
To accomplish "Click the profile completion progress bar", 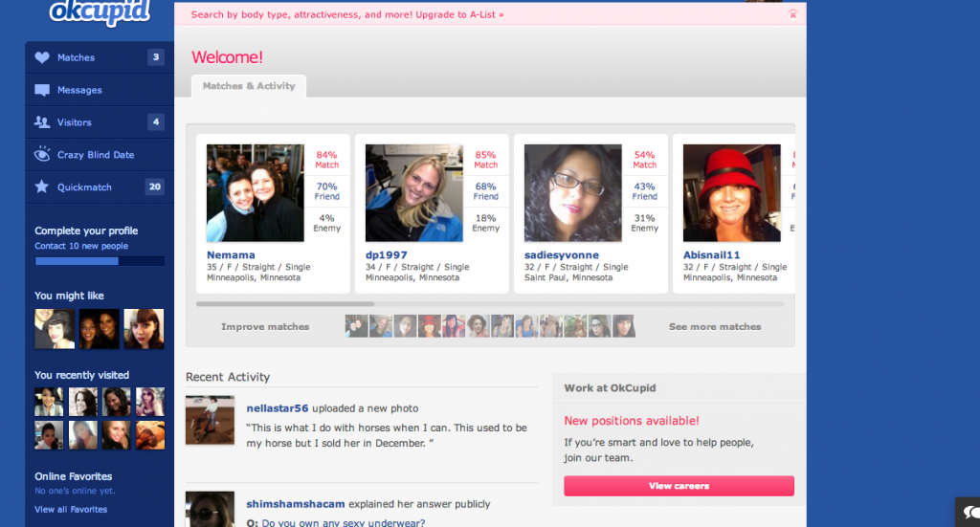I will (x=100, y=261).
